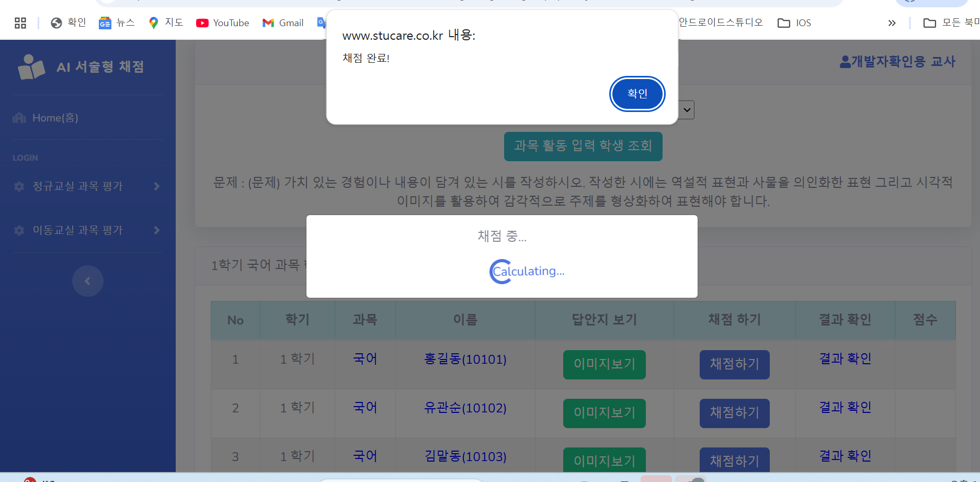
Task: Click the Home(홈) building icon
Action: [19, 118]
